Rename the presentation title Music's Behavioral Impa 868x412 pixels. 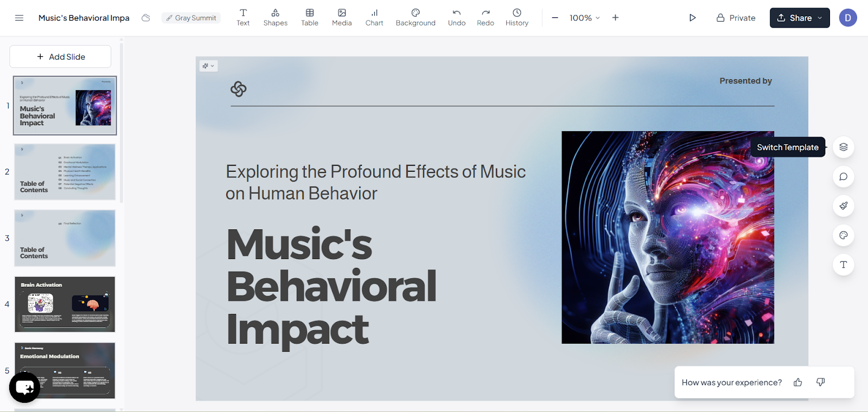click(x=84, y=18)
